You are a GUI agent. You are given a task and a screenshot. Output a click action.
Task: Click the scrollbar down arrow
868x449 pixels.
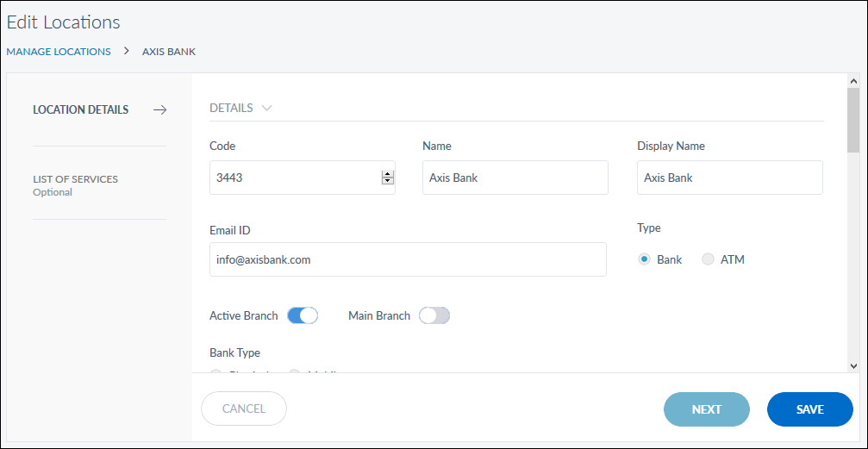(853, 365)
